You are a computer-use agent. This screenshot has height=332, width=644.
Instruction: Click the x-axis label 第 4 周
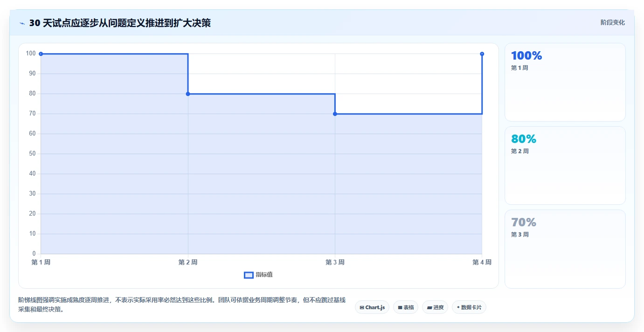click(x=482, y=263)
